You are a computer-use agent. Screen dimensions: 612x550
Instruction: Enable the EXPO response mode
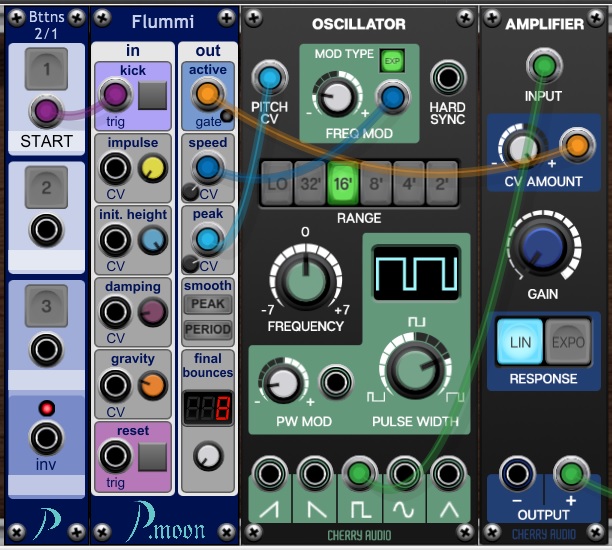pos(567,342)
